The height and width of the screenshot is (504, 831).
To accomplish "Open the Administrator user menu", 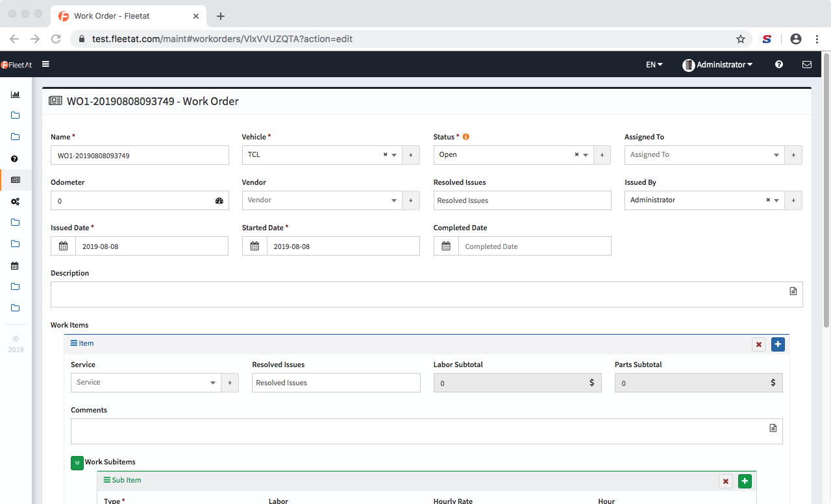I will coord(717,64).
